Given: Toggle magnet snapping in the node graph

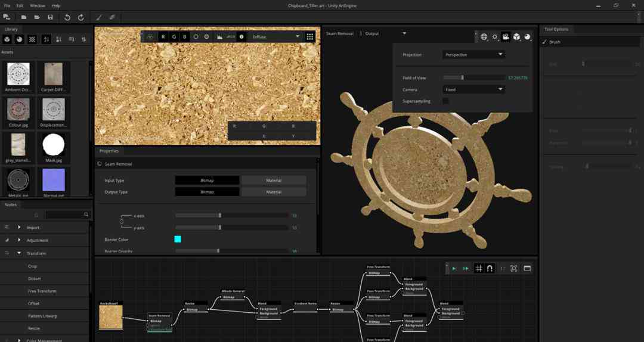Looking at the screenshot, I should click(x=490, y=269).
